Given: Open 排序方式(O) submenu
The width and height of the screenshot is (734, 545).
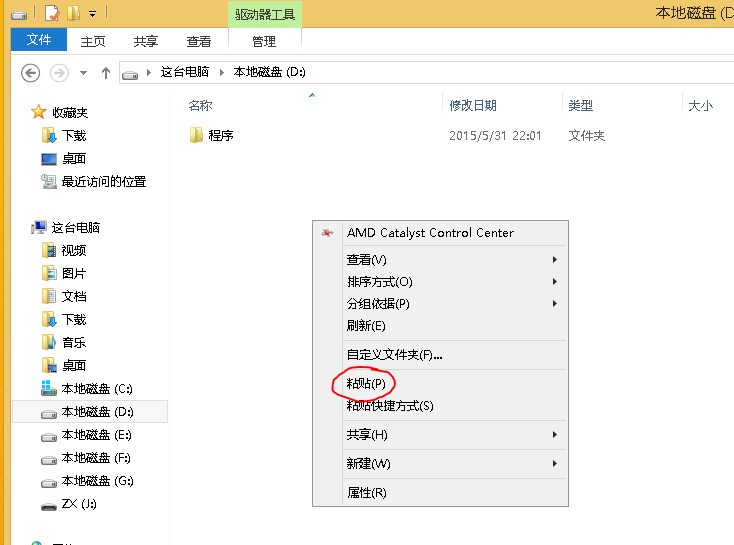Looking at the screenshot, I should pyautogui.click(x=440, y=281).
